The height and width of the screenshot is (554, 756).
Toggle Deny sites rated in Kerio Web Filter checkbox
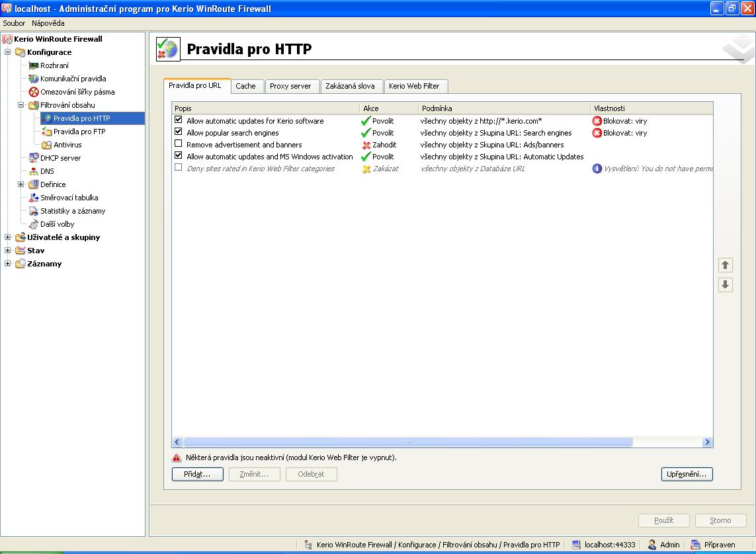(x=179, y=167)
